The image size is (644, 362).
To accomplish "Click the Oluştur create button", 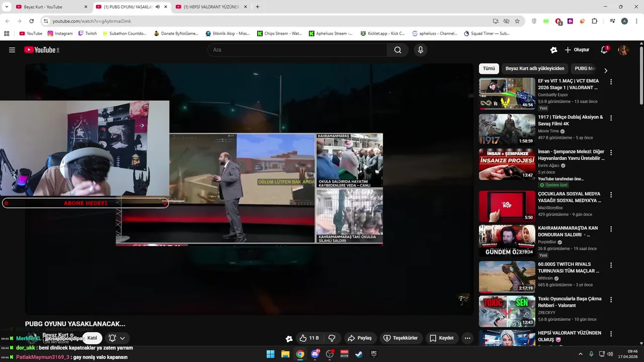I will (x=577, y=50).
